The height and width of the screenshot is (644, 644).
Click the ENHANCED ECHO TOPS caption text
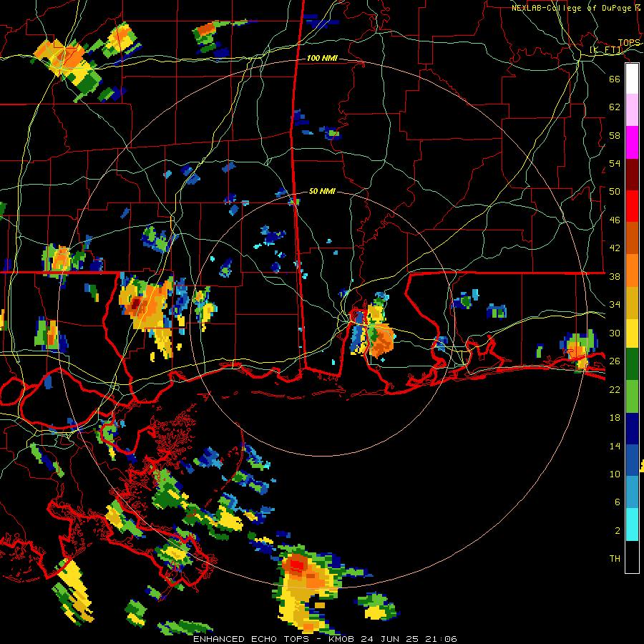(x=250, y=639)
